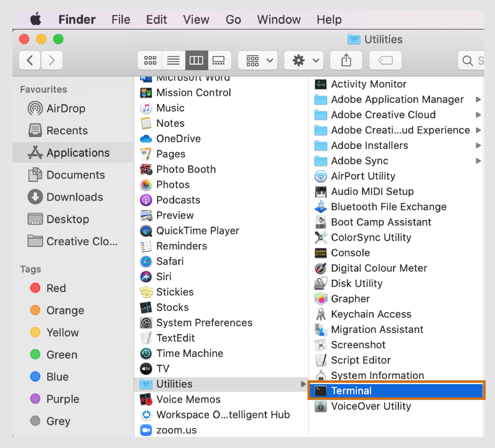Open the Help menu
The image size is (495, 448).
329,20
